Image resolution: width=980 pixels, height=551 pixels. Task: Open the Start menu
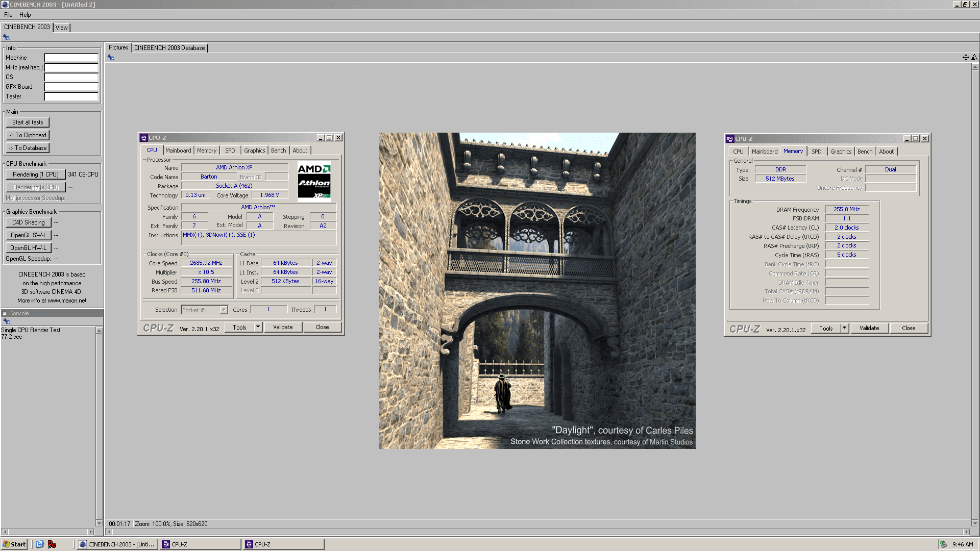click(14, 544)
